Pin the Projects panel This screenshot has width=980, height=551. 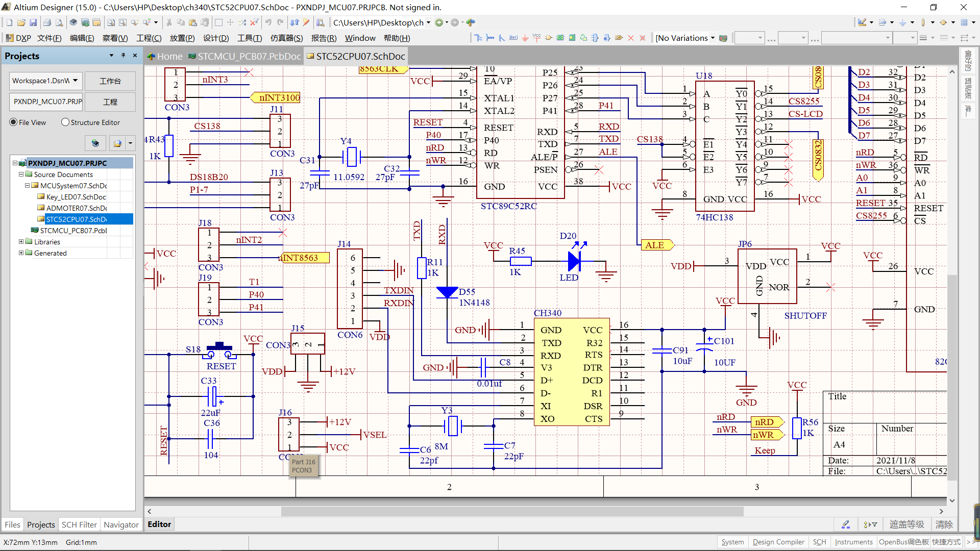tap(123, 55)
